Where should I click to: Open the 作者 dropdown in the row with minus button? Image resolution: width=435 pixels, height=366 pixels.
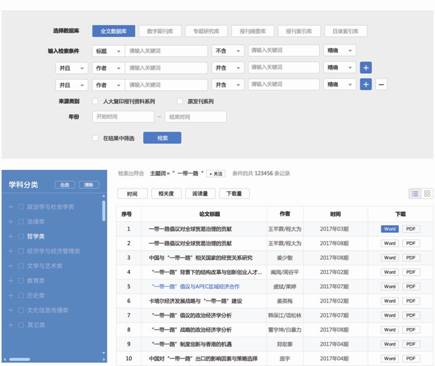point(108,85)
